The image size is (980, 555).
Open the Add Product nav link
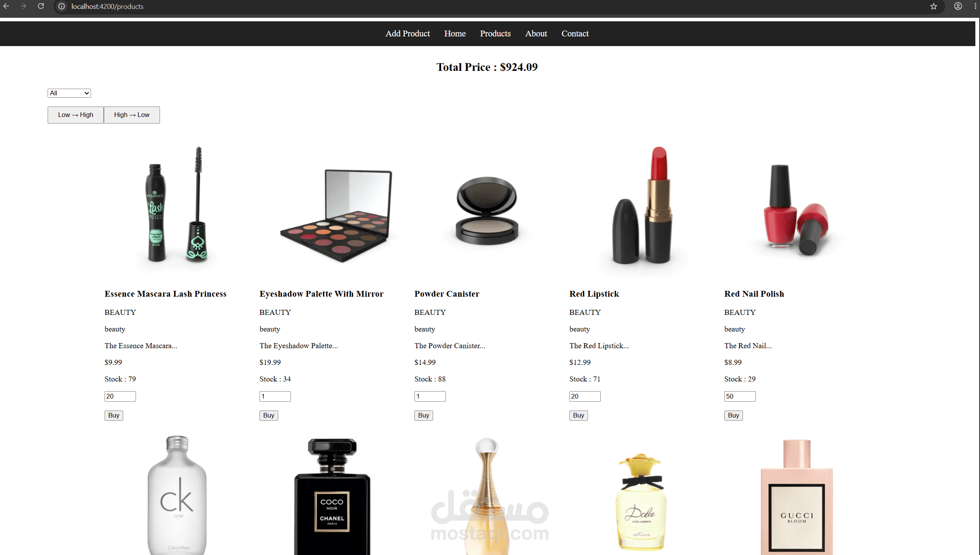[x=407, y=34]
